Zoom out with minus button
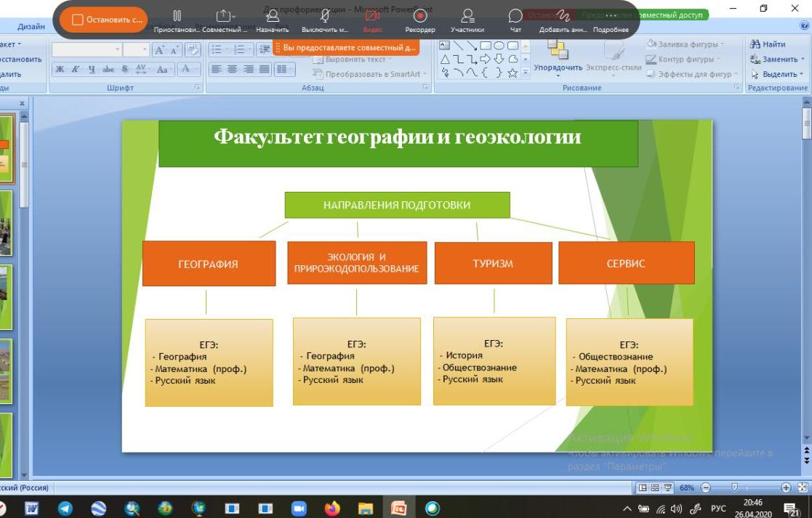 (705, 487)
